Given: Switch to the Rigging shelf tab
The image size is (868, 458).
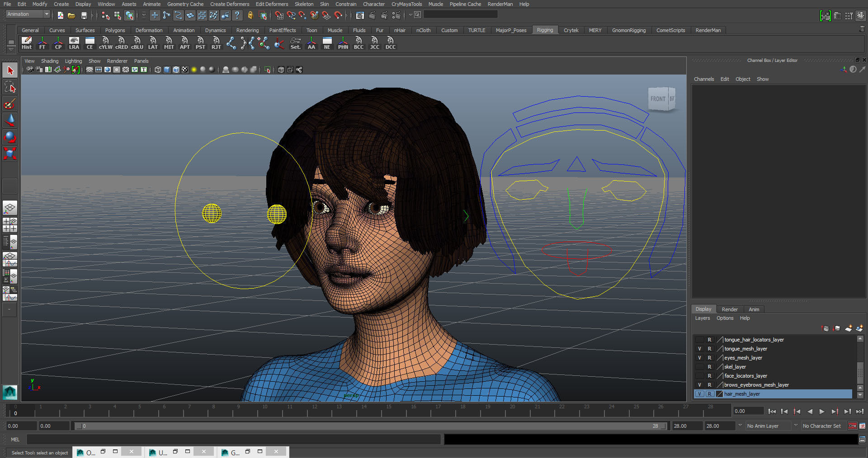Looking at the screenshot, I should (545, 30).
